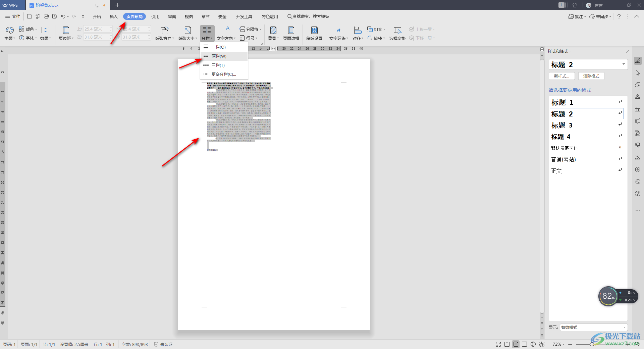Open the 分隔符 breaks dropdown
This screenshot has width=644, height=349.
click(x=251, y=29)
